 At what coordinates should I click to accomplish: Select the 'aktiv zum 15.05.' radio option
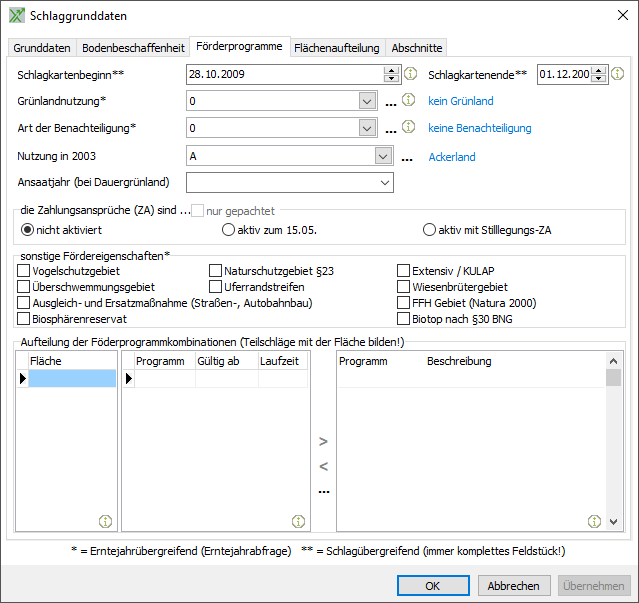[x=228, y=230]
